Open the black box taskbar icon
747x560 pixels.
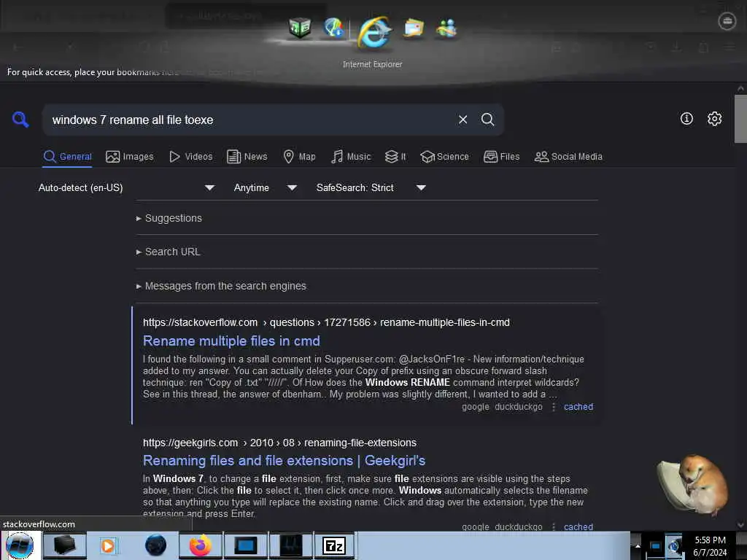(x=64, y=545)
